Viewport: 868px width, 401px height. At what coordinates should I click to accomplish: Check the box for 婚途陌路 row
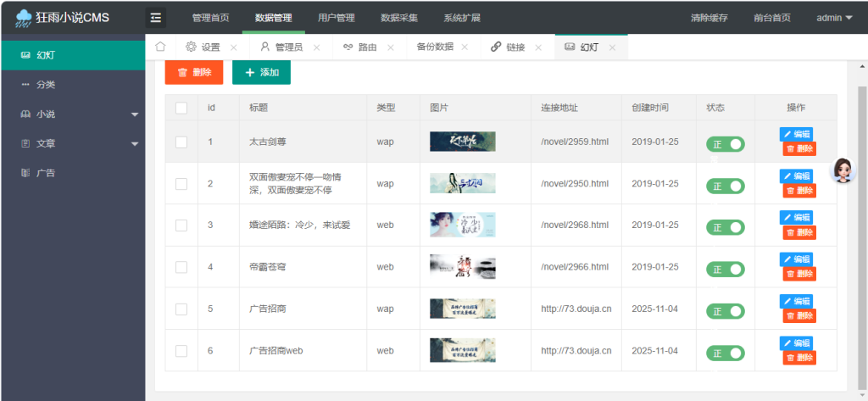(181, 226)
